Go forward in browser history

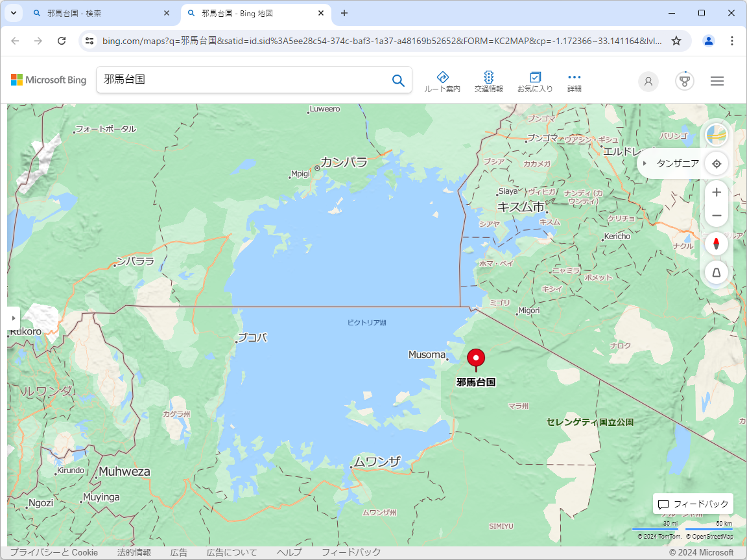38,41
